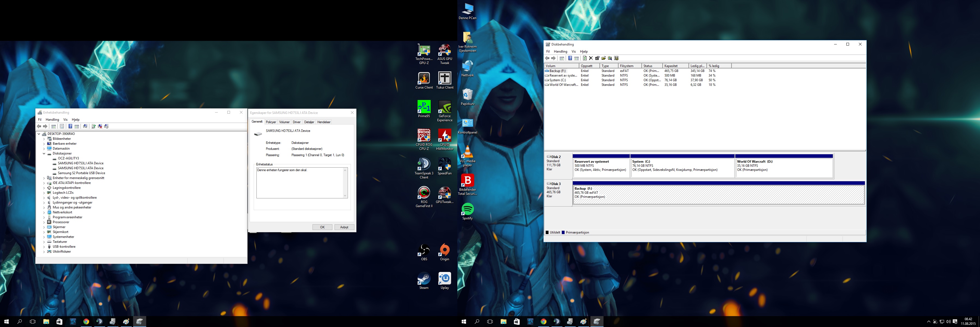
Task: Open the ASUS GPU Tweak desktop shortcut
Action: click(445, 54)
